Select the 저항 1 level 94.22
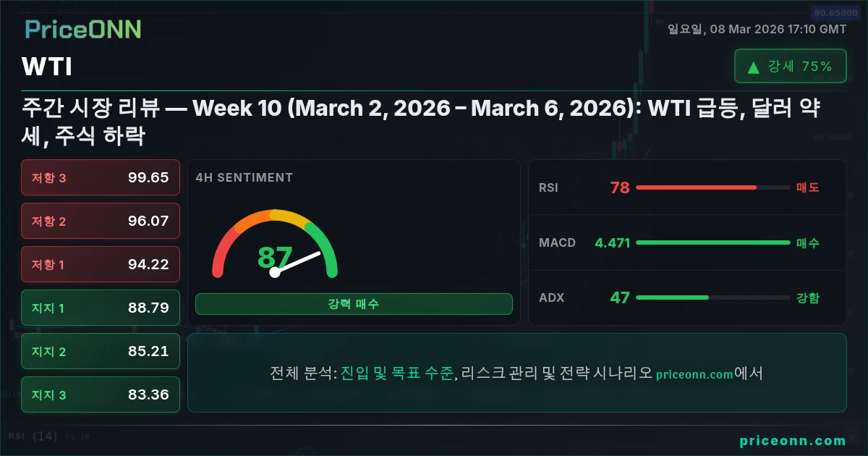 101,264
